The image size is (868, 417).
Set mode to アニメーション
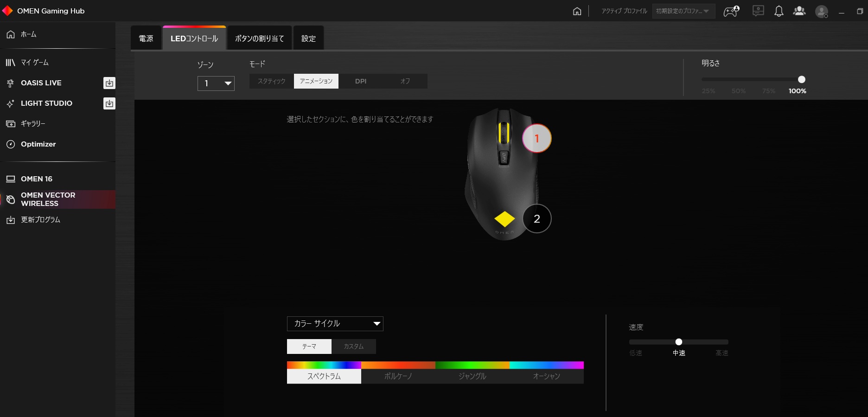(316, 81)
